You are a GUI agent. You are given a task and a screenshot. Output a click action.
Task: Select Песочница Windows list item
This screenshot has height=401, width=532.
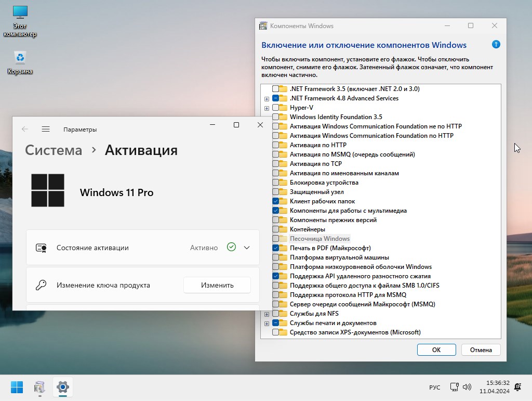pyautogui.click(x=320, y=239)
